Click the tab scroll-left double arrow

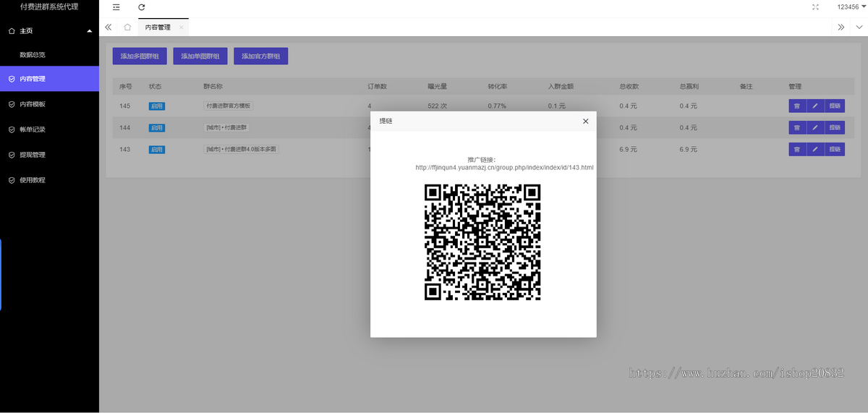(109, 27)
